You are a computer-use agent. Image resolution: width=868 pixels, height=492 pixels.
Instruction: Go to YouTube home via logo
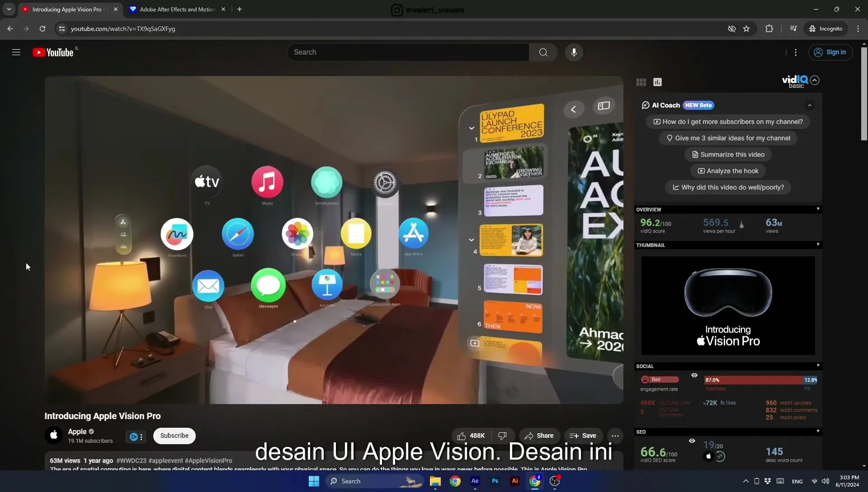[x=53, y=52]
